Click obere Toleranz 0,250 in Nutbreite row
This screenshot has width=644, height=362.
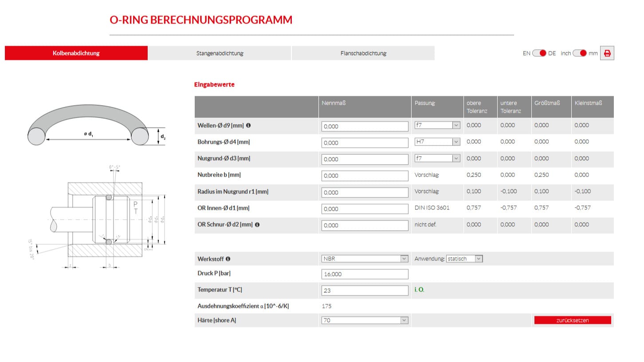click(474, 175)
